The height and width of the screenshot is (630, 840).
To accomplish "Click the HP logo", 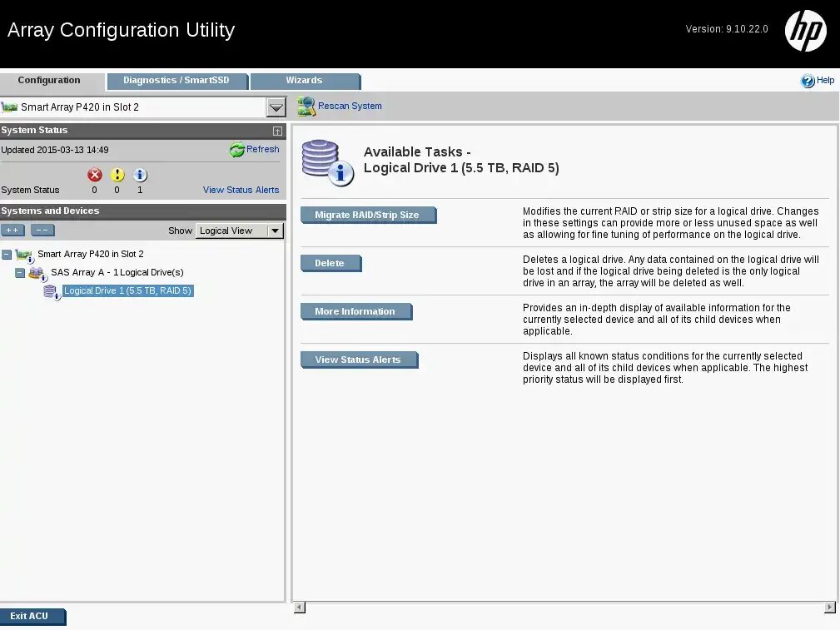I will (806, 31).
